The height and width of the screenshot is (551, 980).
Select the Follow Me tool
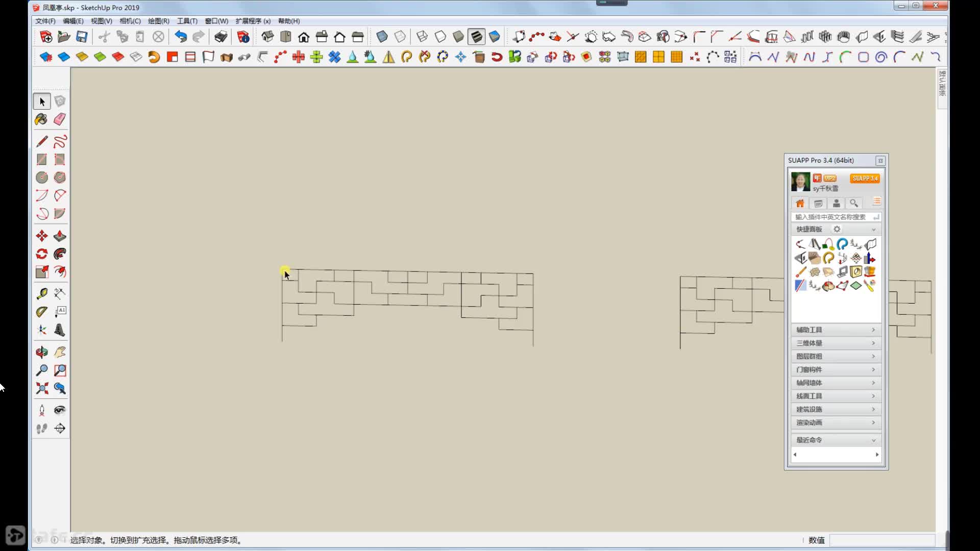tap(60, 254)
